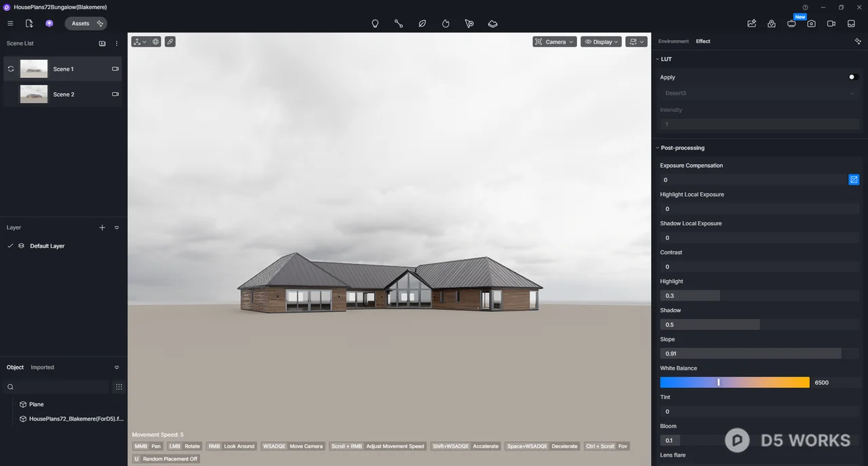868x466 pixels.
Task: Click the Tint slider
Action: point(759,411)
